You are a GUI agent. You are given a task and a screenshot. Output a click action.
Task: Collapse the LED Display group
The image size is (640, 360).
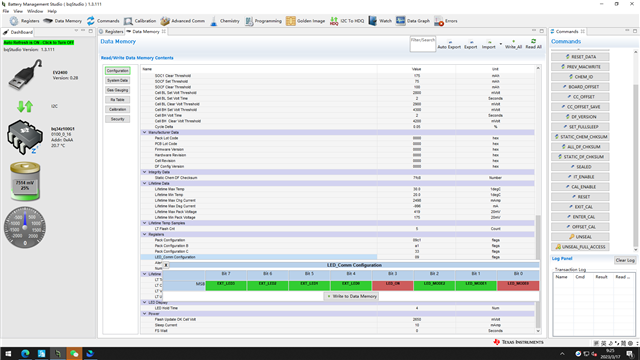pyautogui.click(x=144, y=302)
